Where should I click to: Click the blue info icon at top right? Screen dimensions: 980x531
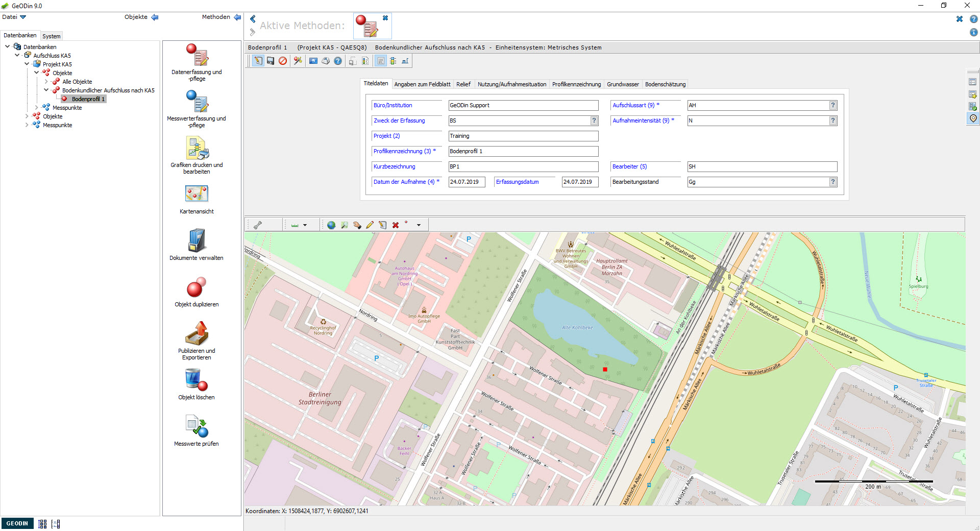coord(973,32)
